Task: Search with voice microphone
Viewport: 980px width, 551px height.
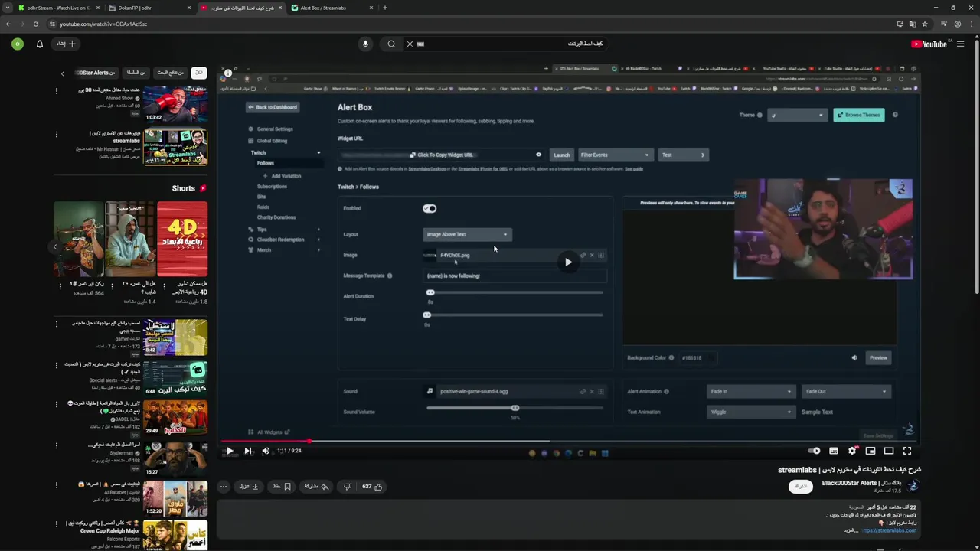Action: [x=365, y=44]
